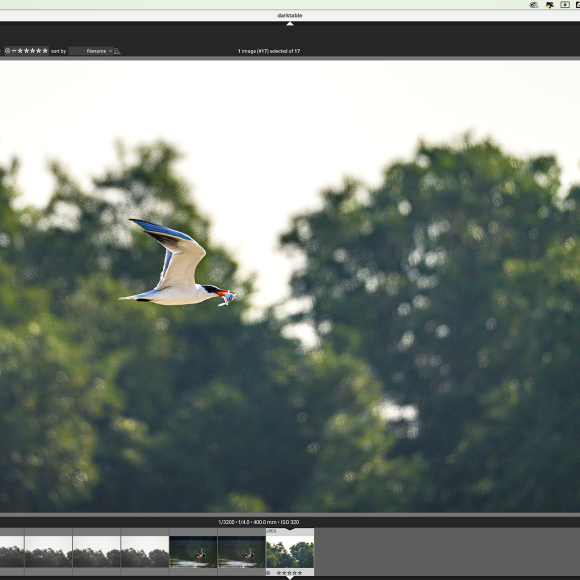Click the darktable window title

pyautogui.click(x=290, y=15)
